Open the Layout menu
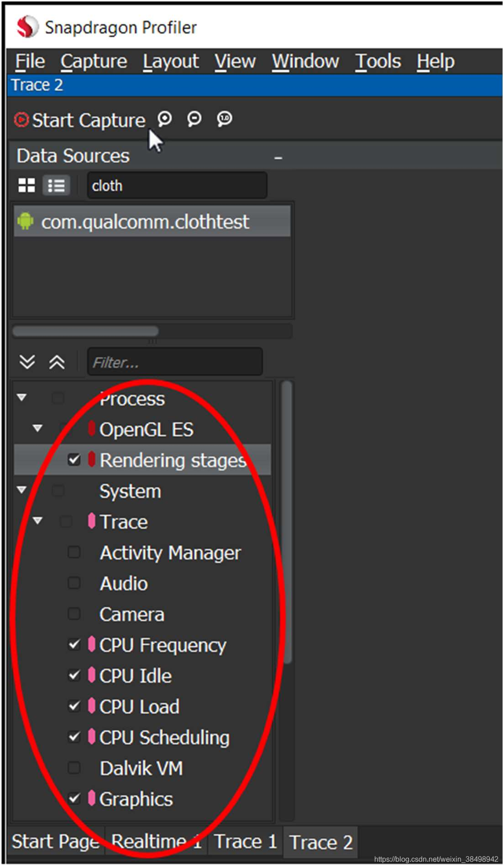This screenshot has width=503, height=868. (171, 61)
